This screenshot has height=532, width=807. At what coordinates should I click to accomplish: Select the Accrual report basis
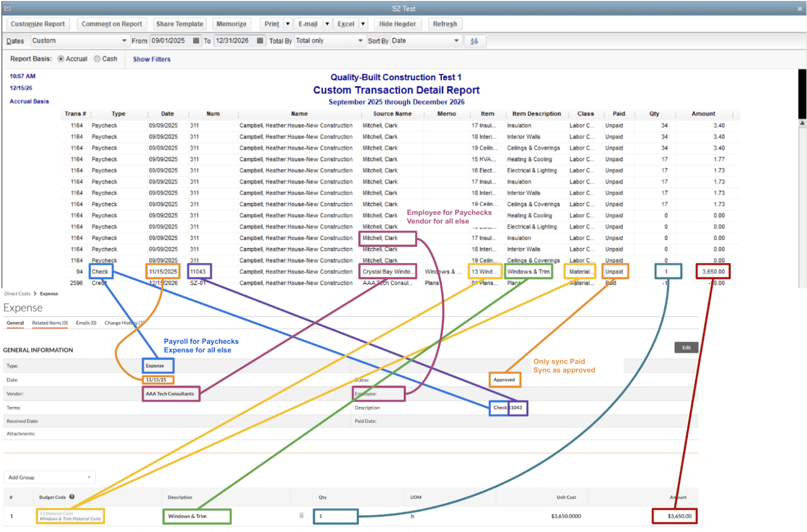pos(61,58)
